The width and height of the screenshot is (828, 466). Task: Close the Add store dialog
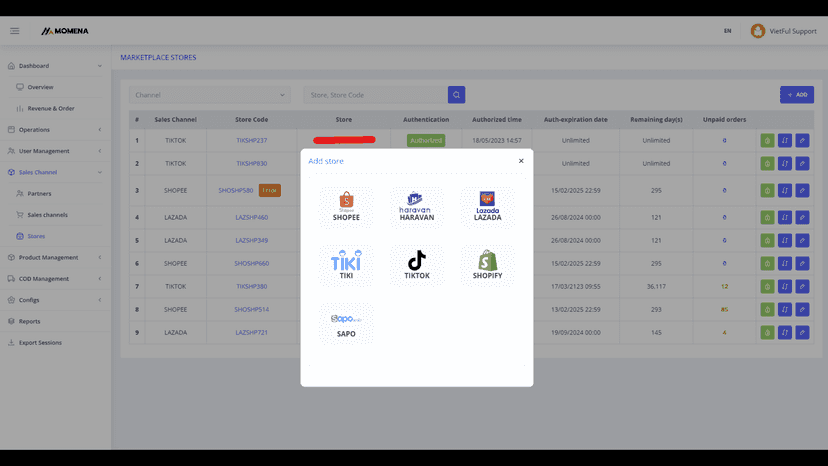tap(521, 161)
